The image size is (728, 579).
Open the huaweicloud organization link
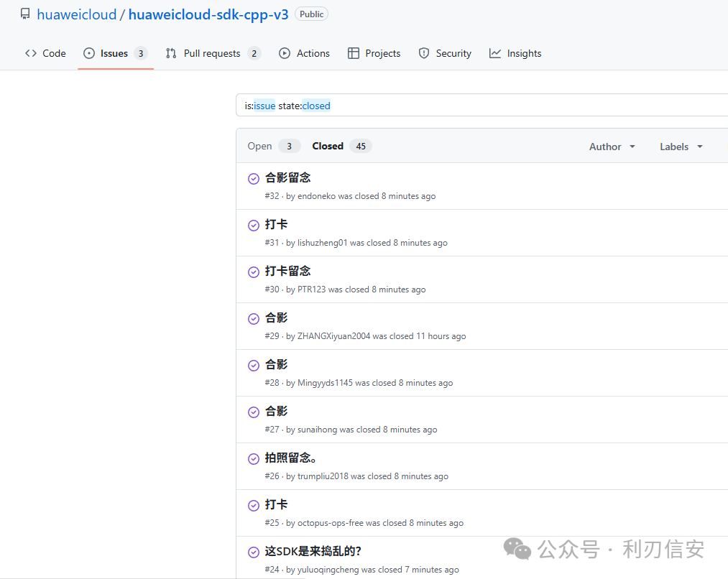point(77,14)
